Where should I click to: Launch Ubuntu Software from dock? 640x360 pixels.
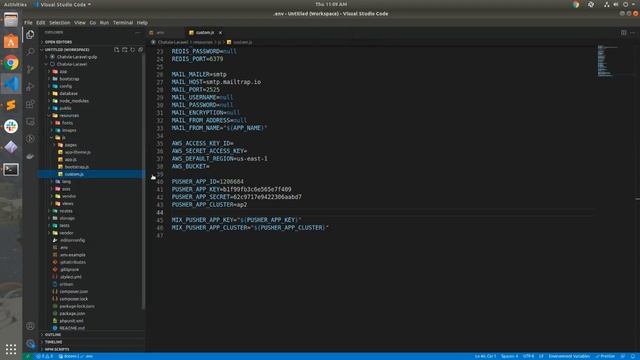tap(11, 41)
